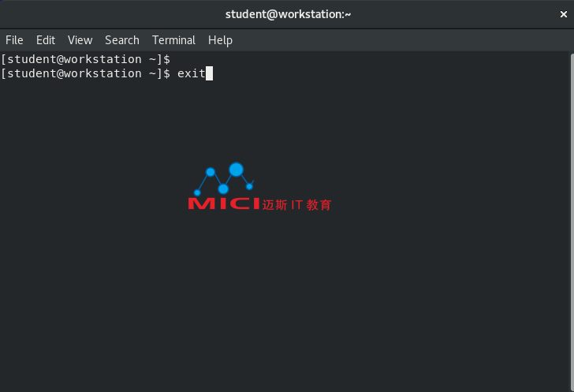
Task: Open the Help menu
Action: pyautogui.click(x=220, y=40)
